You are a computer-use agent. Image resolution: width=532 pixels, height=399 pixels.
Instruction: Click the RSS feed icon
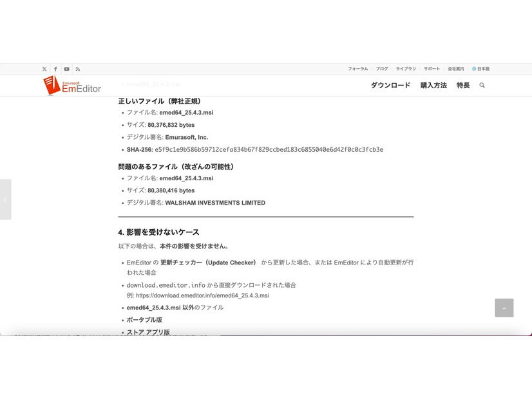[77, 69]
